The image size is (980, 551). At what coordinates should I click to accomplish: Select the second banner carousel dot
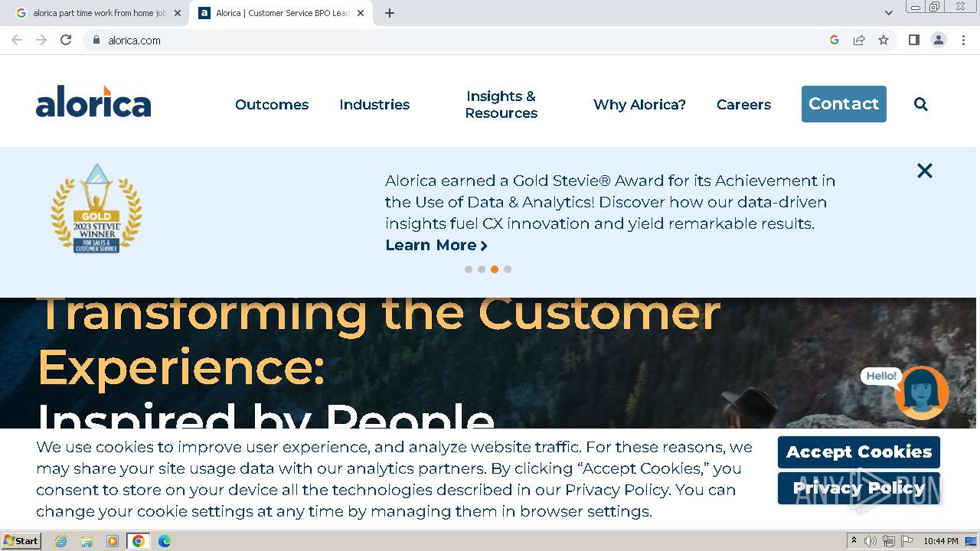tap(482, 269)
